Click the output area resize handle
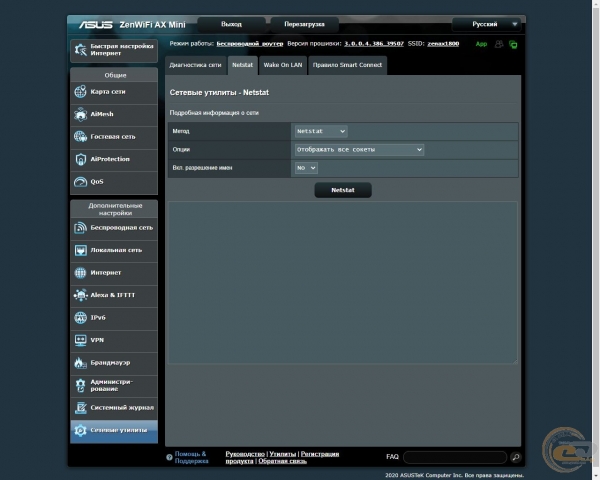600x480 pixels. [515, 361]
